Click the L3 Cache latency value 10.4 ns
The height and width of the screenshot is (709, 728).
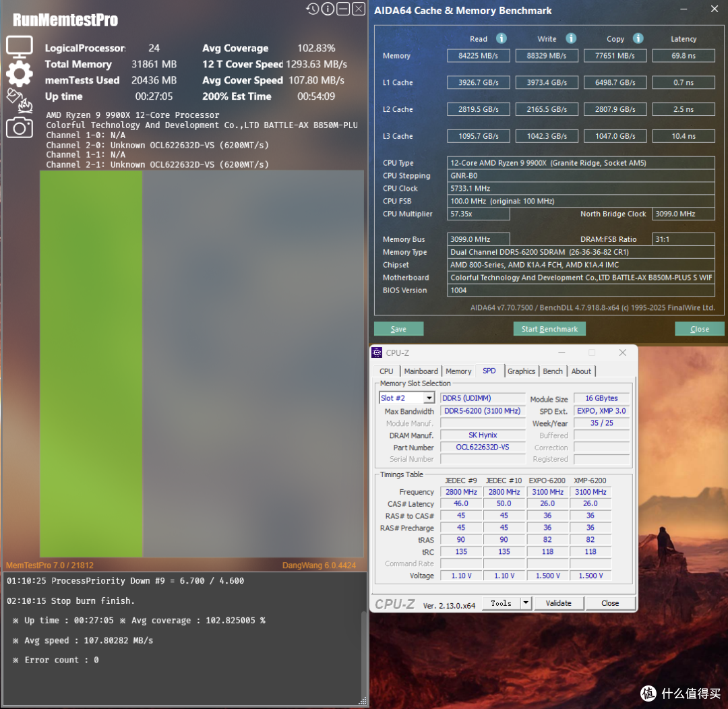click(684, 137)
